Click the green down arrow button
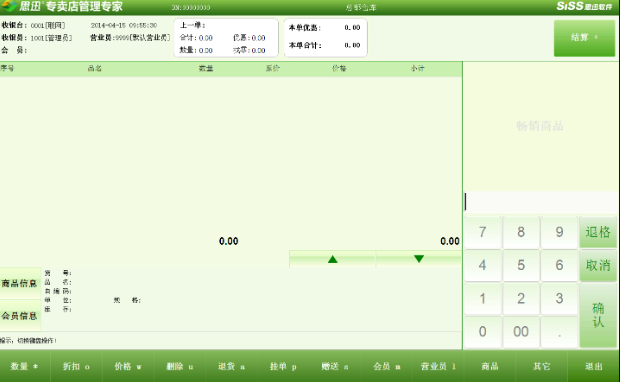This screenshot has height=382, width=620. [419, 259]
